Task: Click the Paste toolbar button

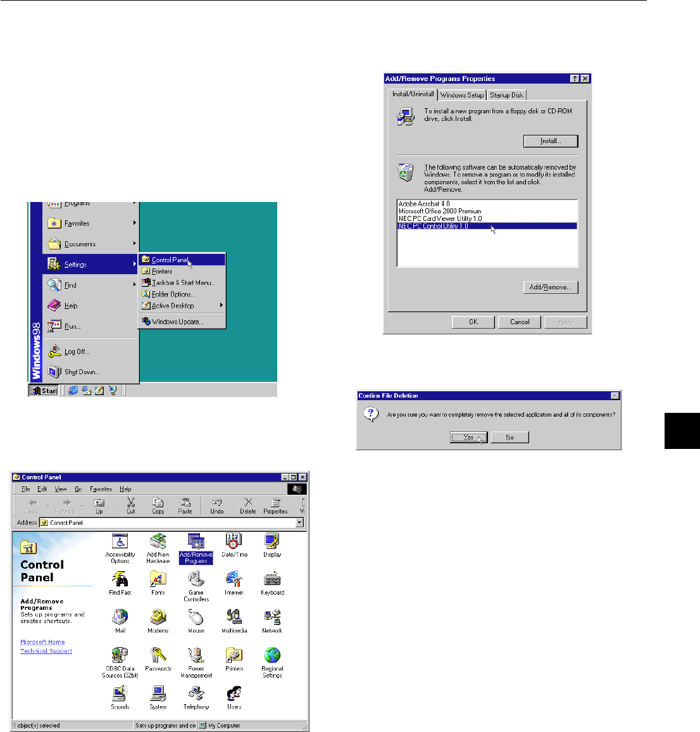Action: 185,506
